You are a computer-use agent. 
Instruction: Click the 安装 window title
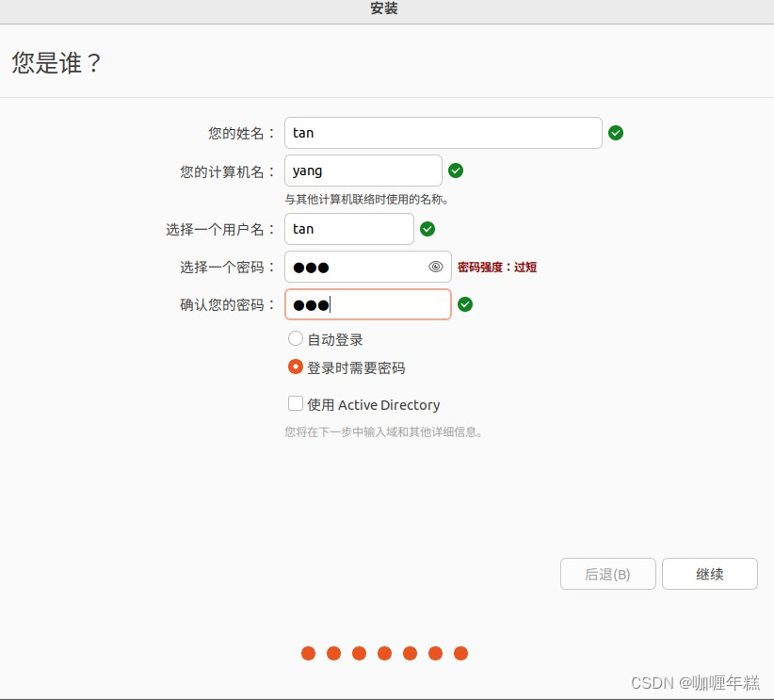point(384,8)
